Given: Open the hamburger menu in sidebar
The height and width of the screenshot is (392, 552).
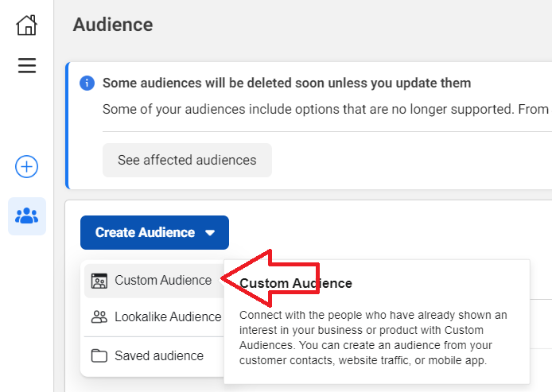Looking at the screenshot, I should pos(27,65).
